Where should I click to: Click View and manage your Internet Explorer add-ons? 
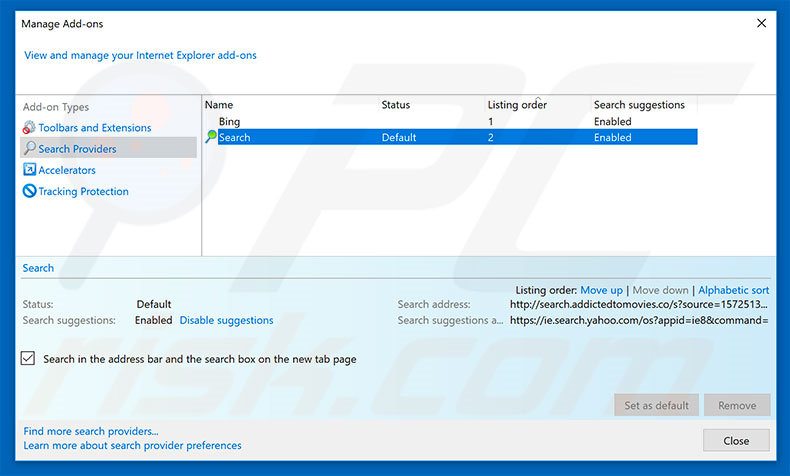(x=141, y=55)
